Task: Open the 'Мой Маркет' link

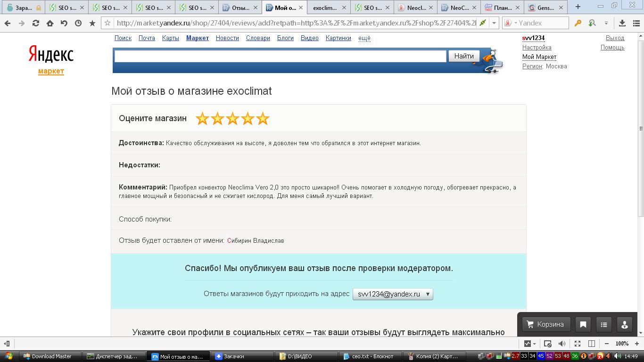Action: pyautogui.click(x=539, y=57)
